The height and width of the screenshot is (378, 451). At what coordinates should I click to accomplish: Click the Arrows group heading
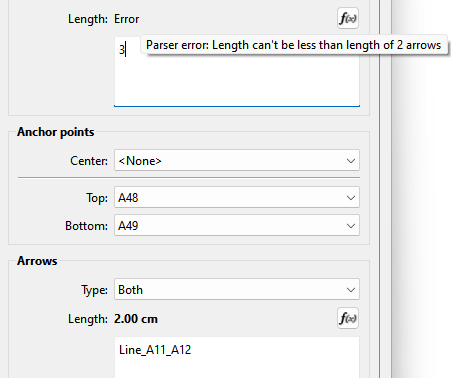[37, 261]
